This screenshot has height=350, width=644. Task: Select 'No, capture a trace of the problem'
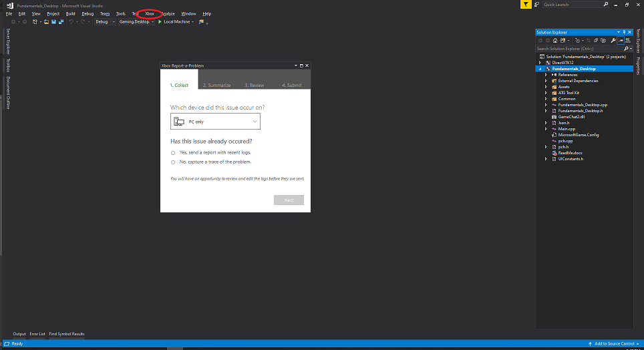(173, 162)
